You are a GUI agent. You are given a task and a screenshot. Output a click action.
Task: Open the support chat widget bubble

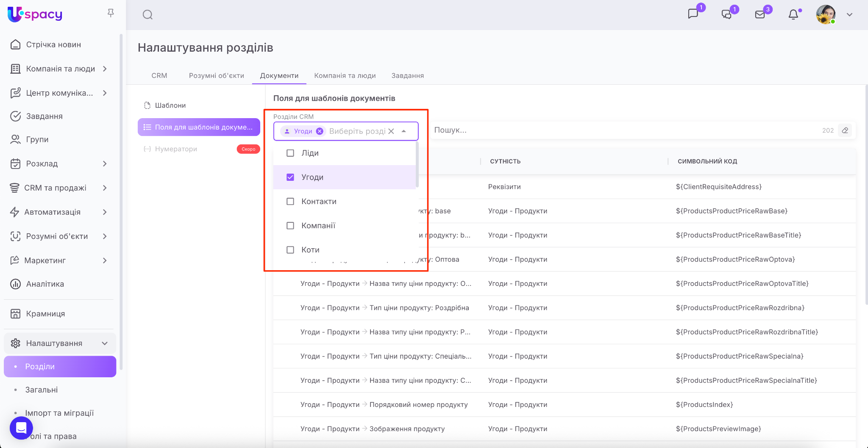point(21,428)
